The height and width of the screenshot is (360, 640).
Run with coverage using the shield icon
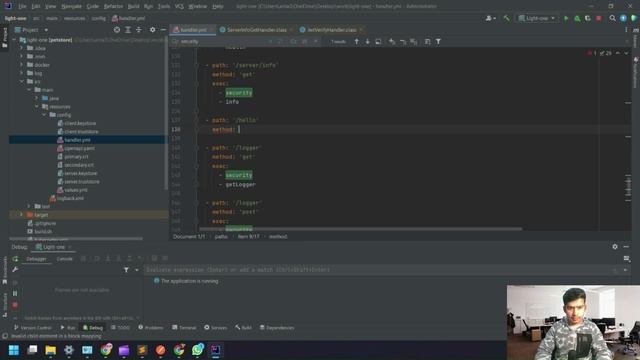(x=588, y=18)
